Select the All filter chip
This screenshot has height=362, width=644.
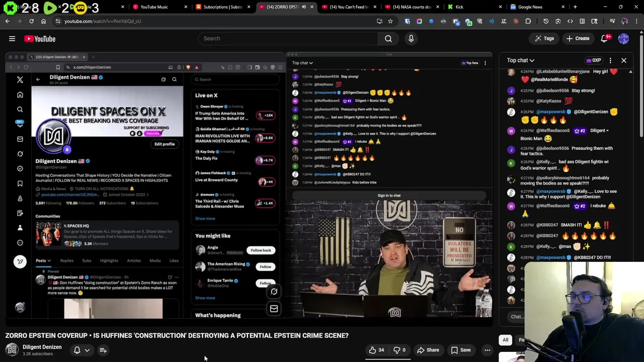tap(506, 340)
